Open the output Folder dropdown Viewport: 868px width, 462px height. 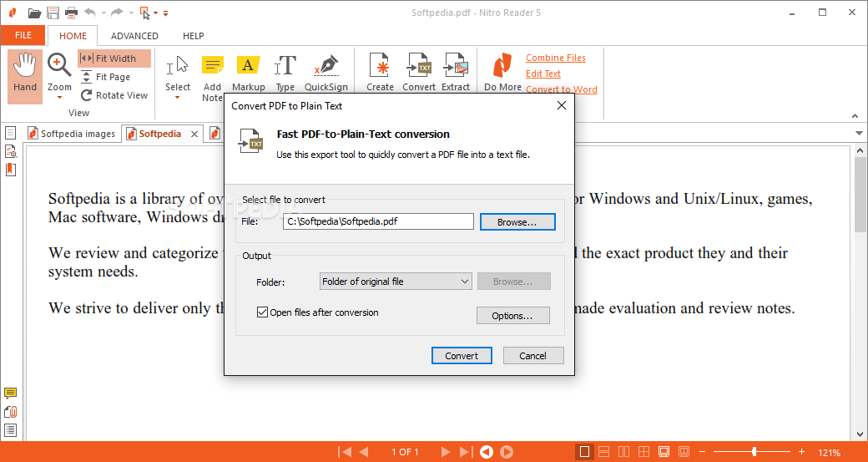point(396,282)
